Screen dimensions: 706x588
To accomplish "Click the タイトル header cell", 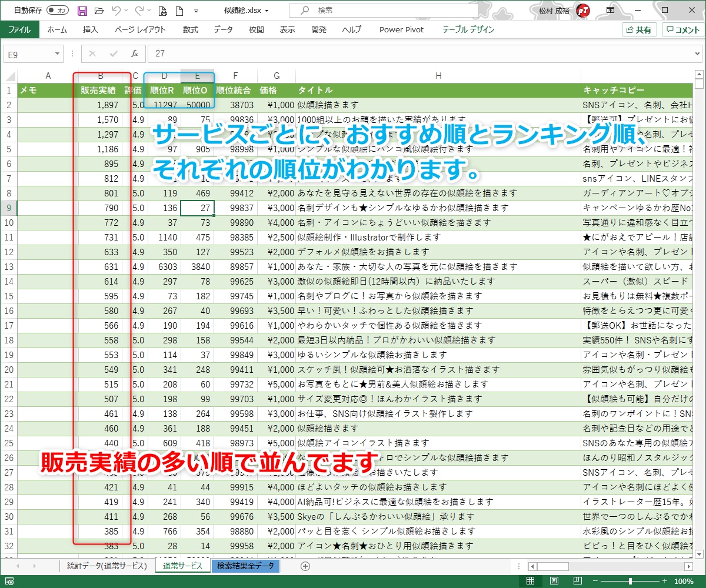I will [x=438, y=91].
